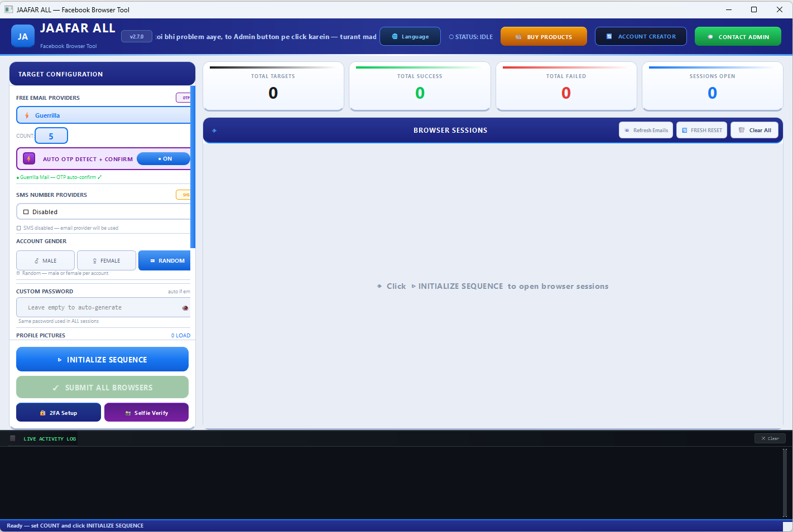Click the scrolling Admin help message in header

pyautogui.click(x=266, y=37)
